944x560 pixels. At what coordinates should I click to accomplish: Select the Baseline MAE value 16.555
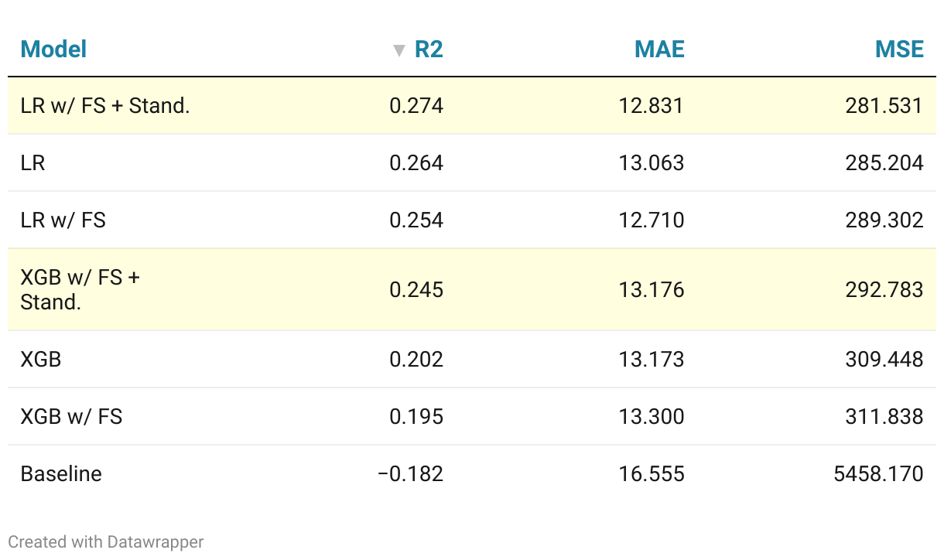click(x=652, y=473)
